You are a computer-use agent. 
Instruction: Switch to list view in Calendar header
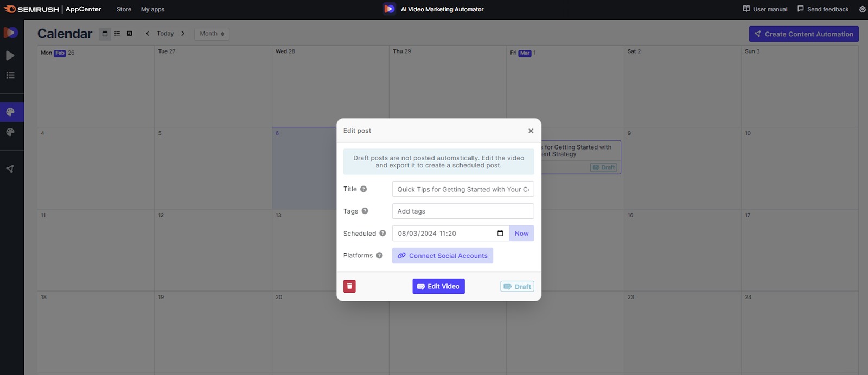(x=117, y=34)
